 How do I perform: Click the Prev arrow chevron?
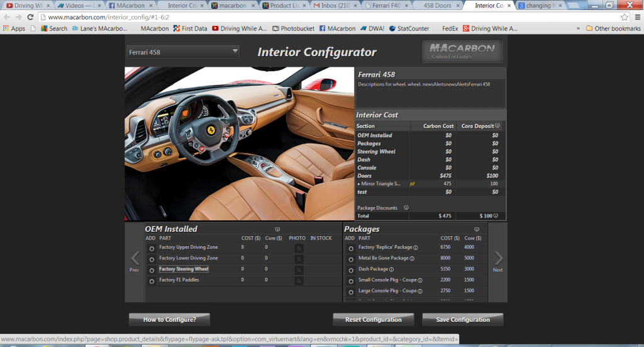tap(135, 259)
